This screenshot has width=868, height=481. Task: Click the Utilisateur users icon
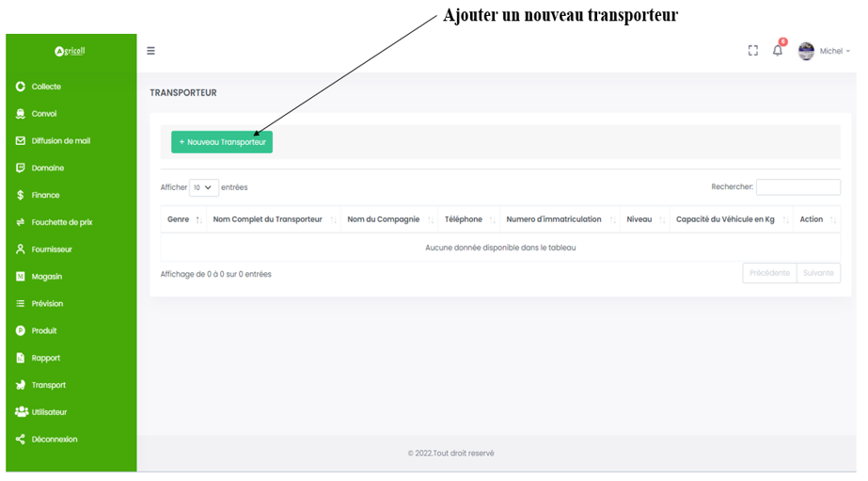pos(22,412)
